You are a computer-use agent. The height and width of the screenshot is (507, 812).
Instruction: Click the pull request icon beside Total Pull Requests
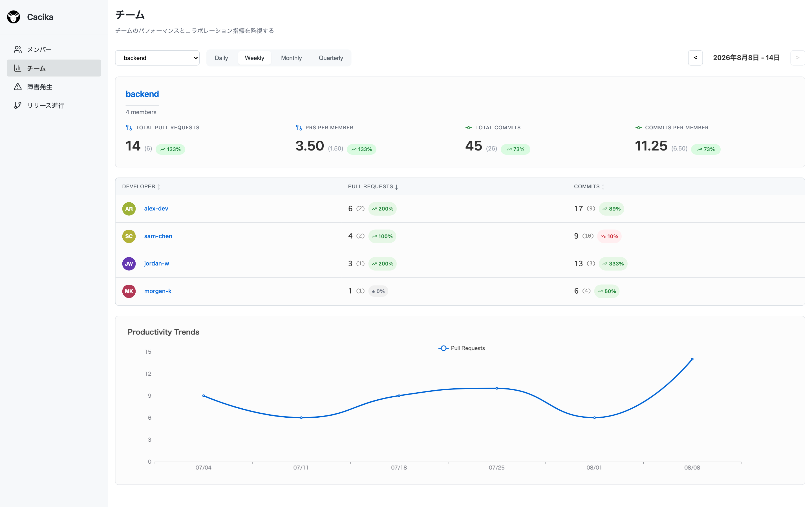click(129, 128)
